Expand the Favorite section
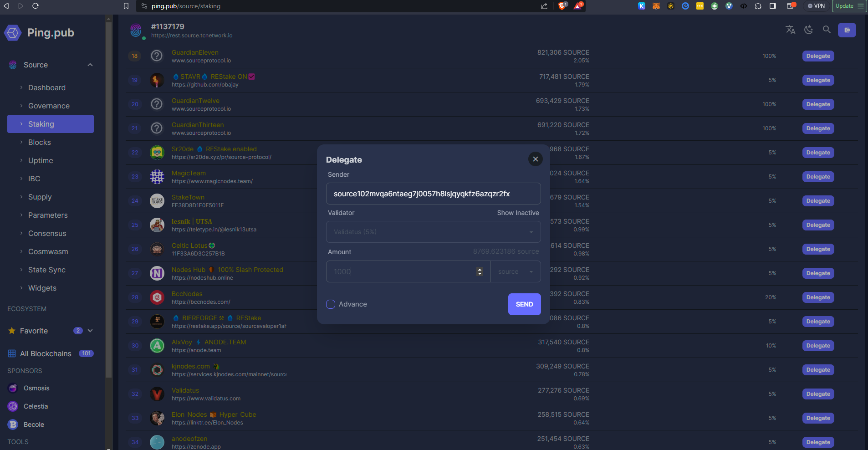 click(90, 331)
